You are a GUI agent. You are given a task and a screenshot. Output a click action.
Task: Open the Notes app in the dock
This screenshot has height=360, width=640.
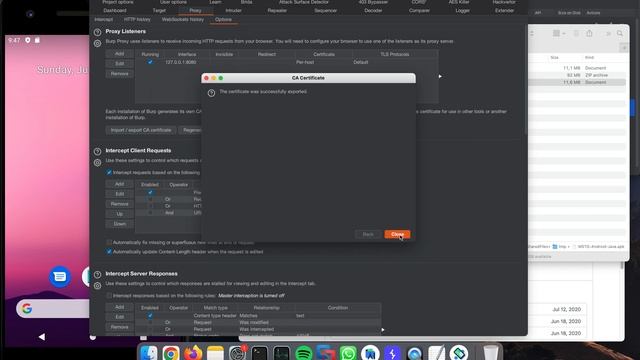[215, 353]
